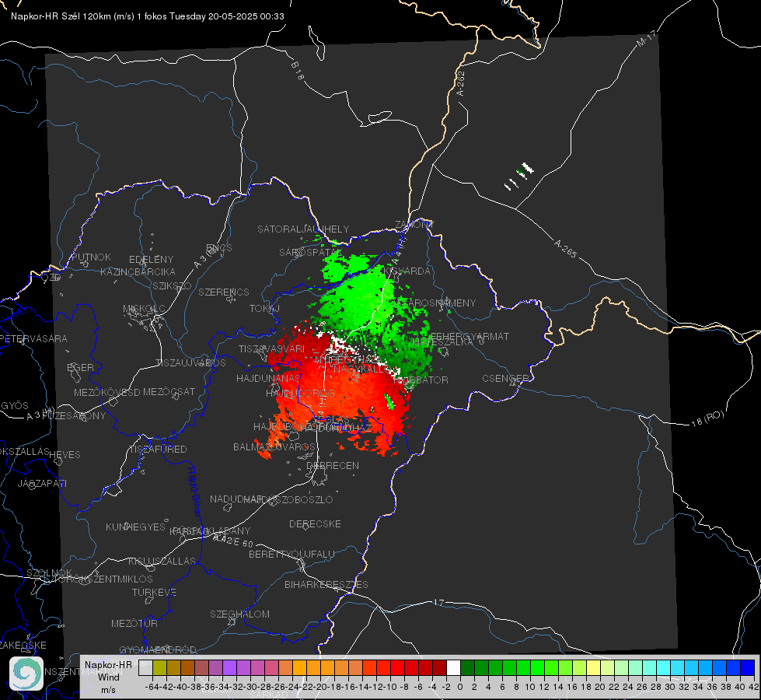The image size is (761, 700).
Task: Click the green speck inside the red echo area
Action: pos(389,401)
